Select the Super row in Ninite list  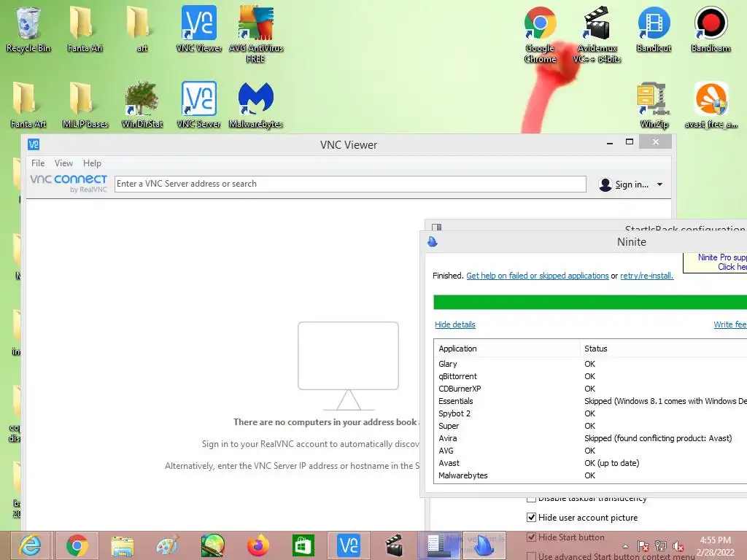(x=591, y=426)
